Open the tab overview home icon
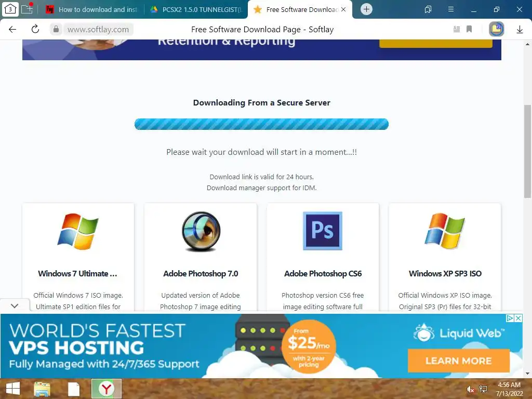Image resolution: width=532 pixels, height=399 pixels. coord(10,9)
